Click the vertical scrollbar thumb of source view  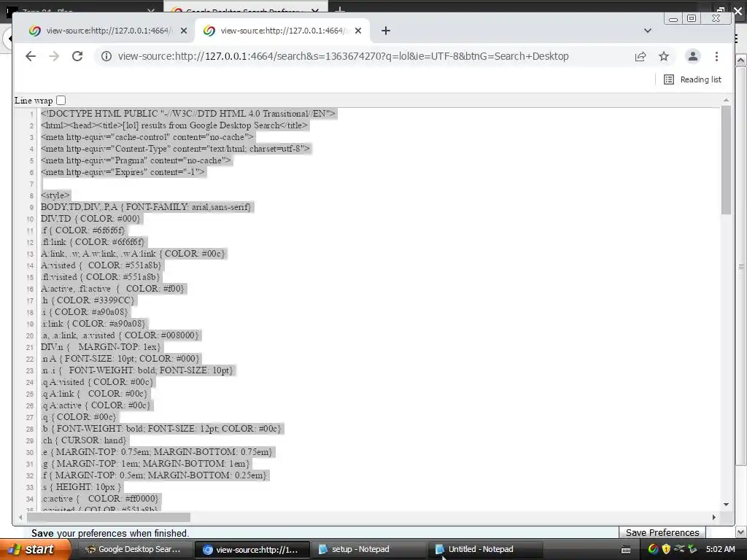[x=726, y=160]
